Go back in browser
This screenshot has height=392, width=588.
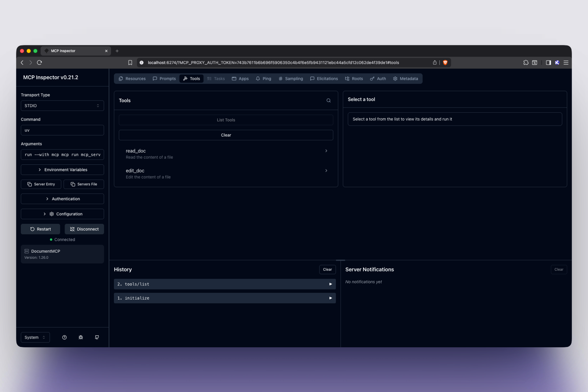22,62
